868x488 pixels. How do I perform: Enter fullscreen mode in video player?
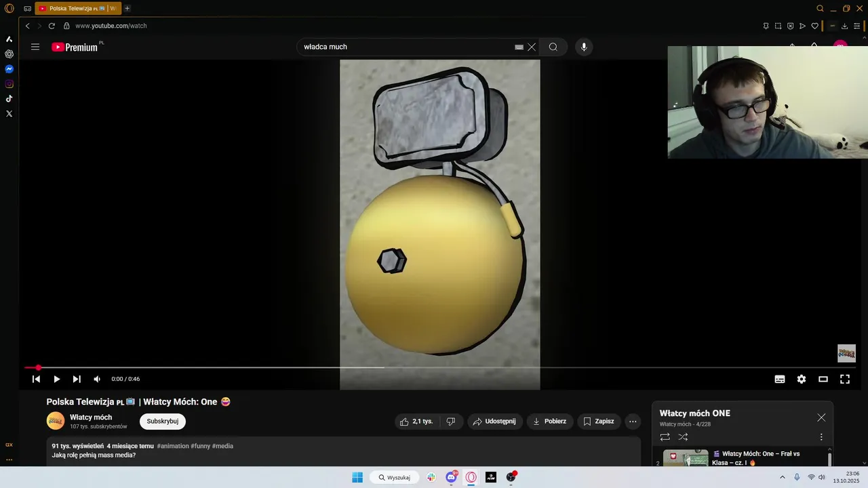pos(845,379)
